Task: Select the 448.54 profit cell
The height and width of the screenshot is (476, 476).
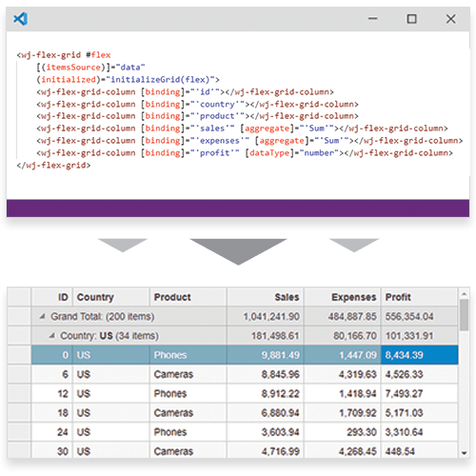Action: click(420, 450)
